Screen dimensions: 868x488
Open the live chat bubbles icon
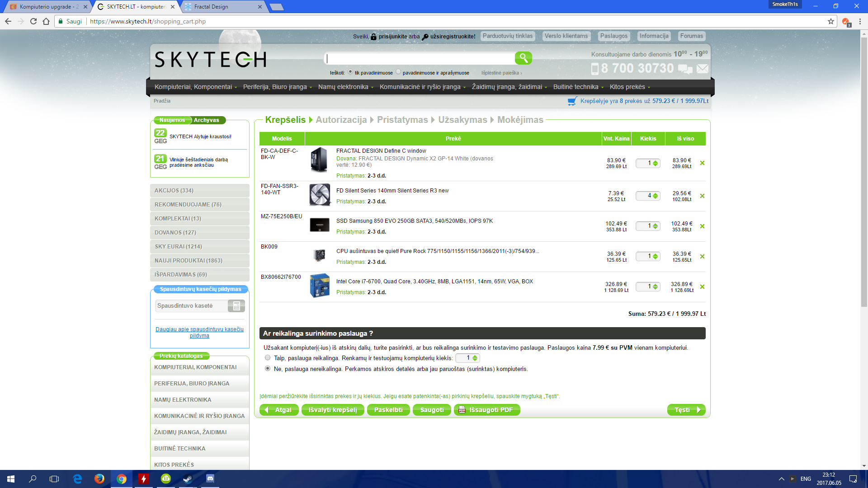point(685,69)
